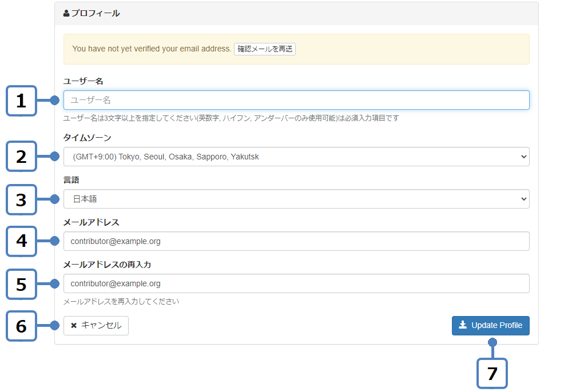Click the ユーザー名 field label

click(x=83, y=82)
